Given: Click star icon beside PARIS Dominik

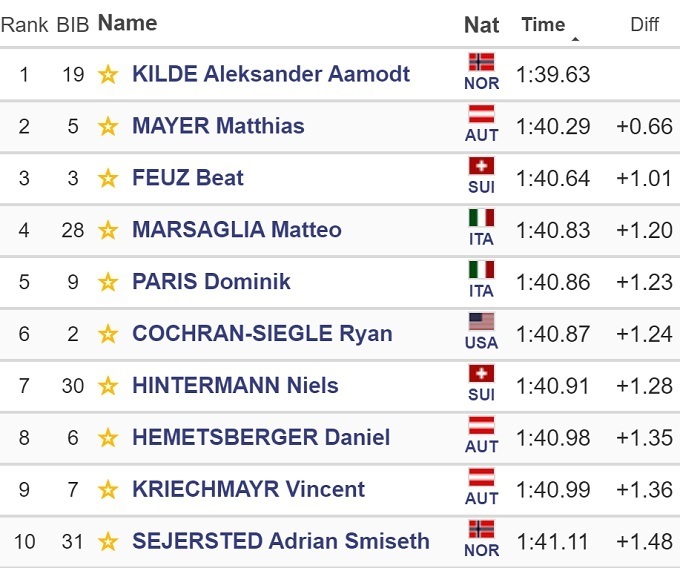Looking at the screenshot, I should tap(108, 282).
